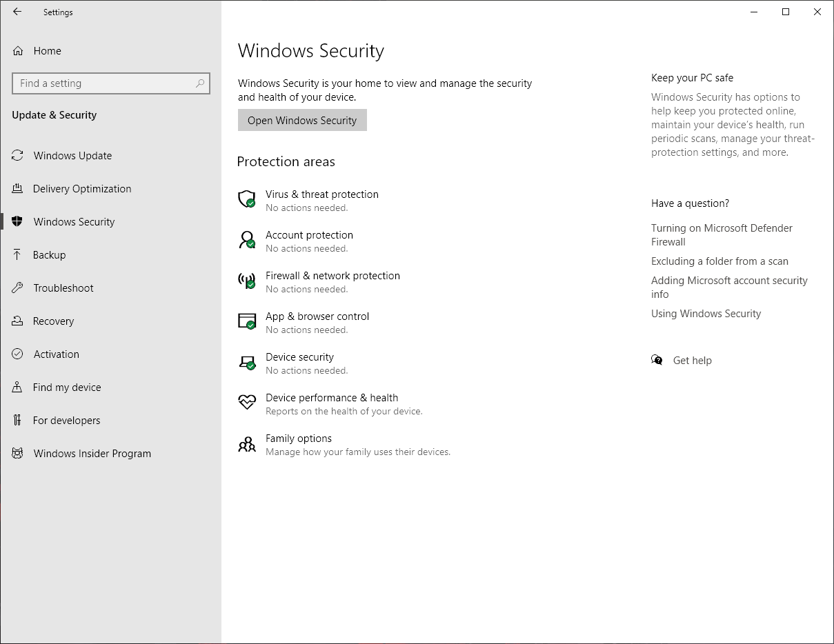Minimize the Settings window
This screenshot has width=834, height=644.
pos(754,12)
